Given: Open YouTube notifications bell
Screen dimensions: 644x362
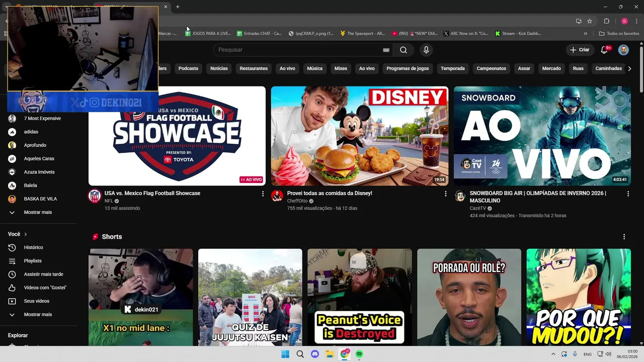Looking at the screenshot, I should (605, 50).
